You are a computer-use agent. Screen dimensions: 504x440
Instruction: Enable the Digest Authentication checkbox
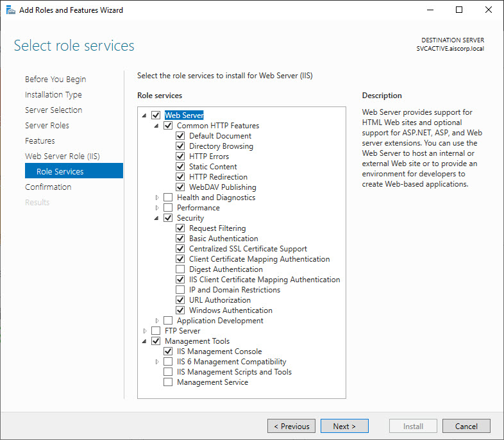[180, 269]
